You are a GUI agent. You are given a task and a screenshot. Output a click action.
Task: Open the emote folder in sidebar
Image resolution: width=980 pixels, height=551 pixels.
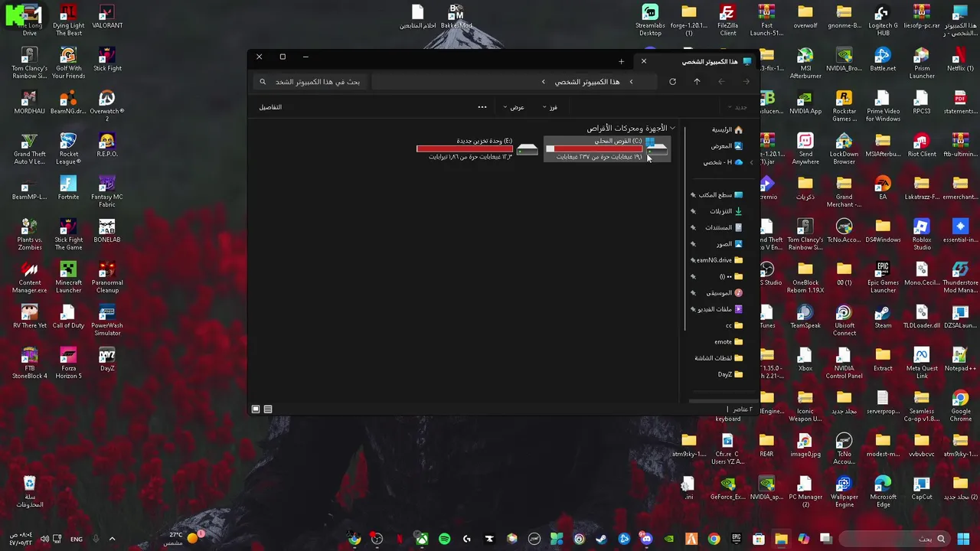(x=729, y=342)
